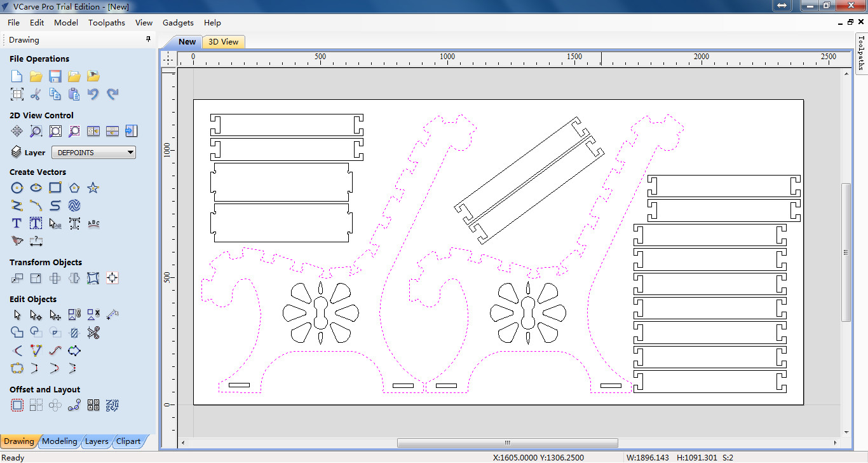Image resolution: width=868 pixels, height=463 pixels.
Task: Create a new file
Action: point(17,76)
